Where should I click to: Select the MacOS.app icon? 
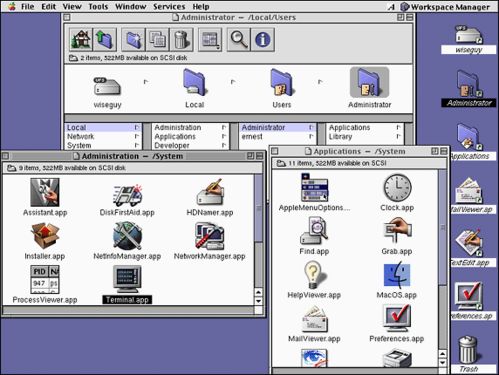tap(397, 275)
